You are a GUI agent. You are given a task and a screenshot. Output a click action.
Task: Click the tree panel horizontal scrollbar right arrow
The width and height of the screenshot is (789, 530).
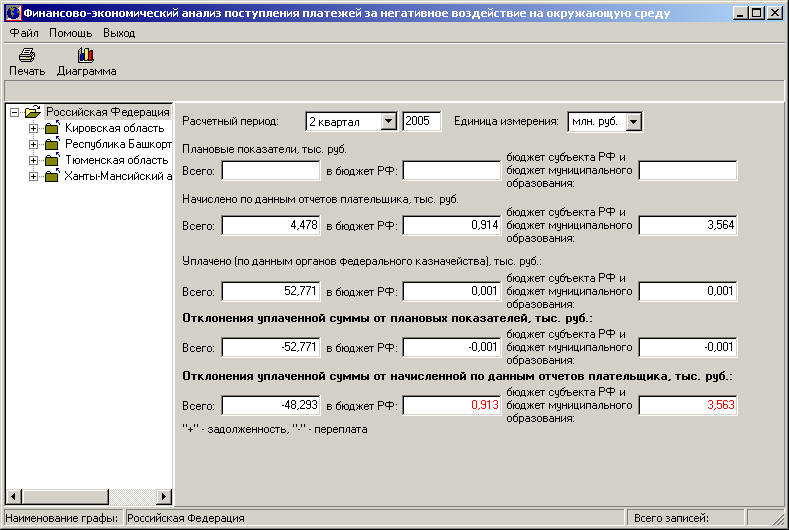click(x=166, y=496)
